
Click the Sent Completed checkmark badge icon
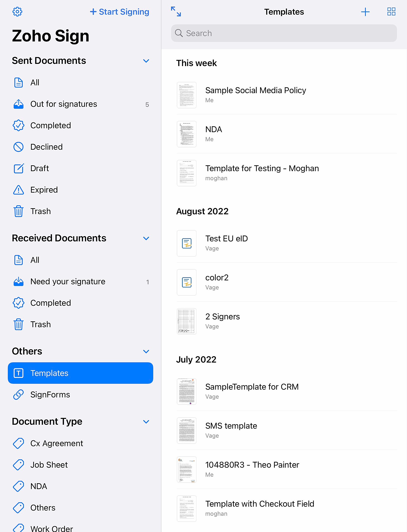pos(19,126)
